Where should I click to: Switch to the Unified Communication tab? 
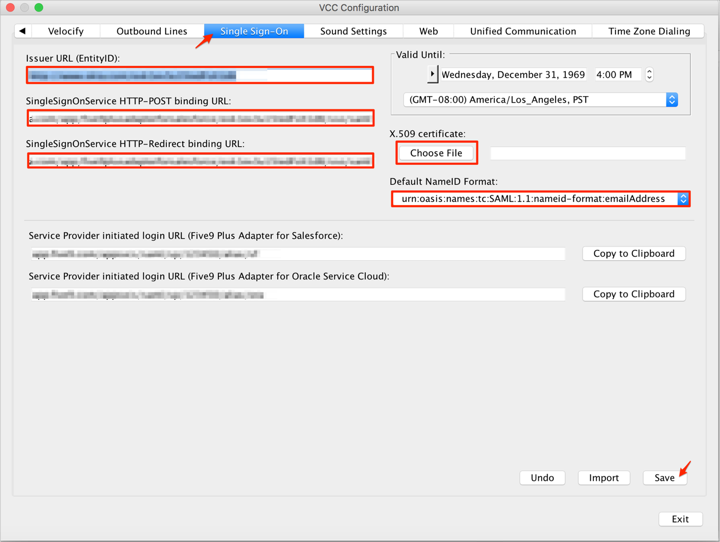(523, 31)
